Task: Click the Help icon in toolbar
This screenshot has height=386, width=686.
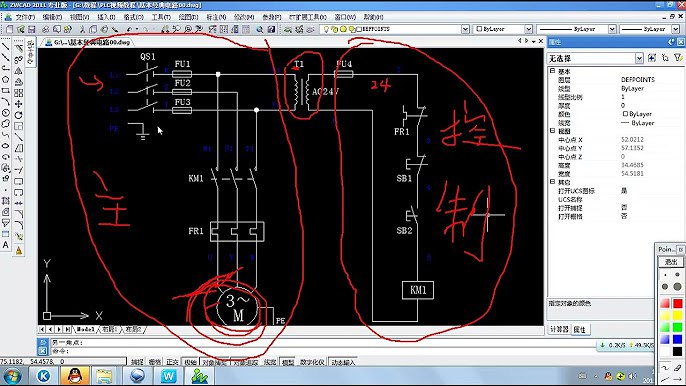Action: [x=271, y=29]
